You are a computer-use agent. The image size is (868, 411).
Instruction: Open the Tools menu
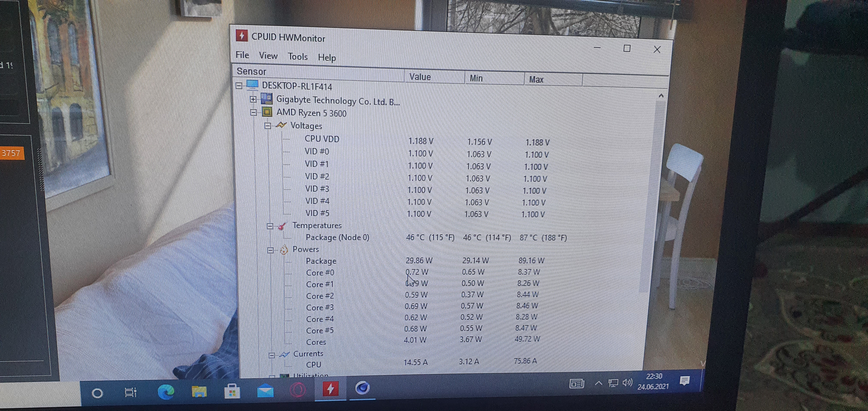(298, 57)
